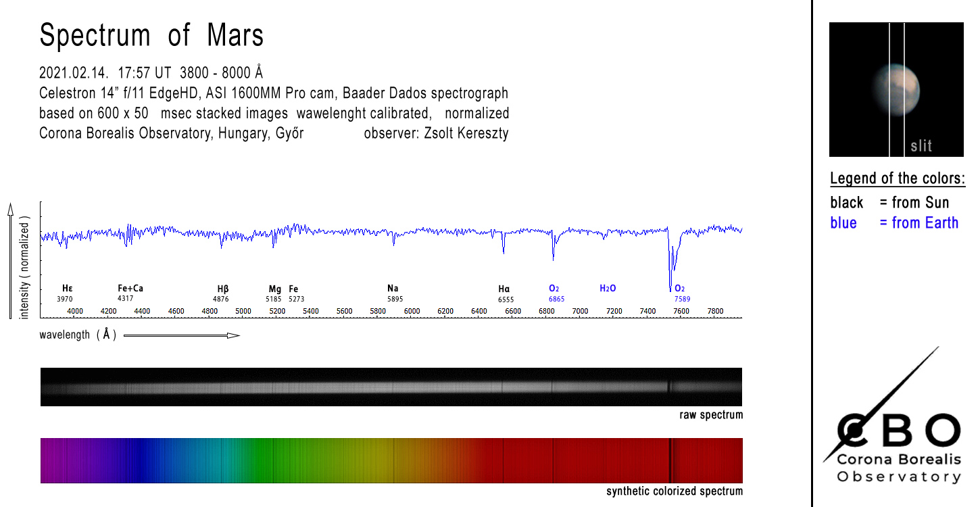Click the 5600 tick on the wavelength axis
The height and width of the screenshot is (507, 980).
click(345, 312)
